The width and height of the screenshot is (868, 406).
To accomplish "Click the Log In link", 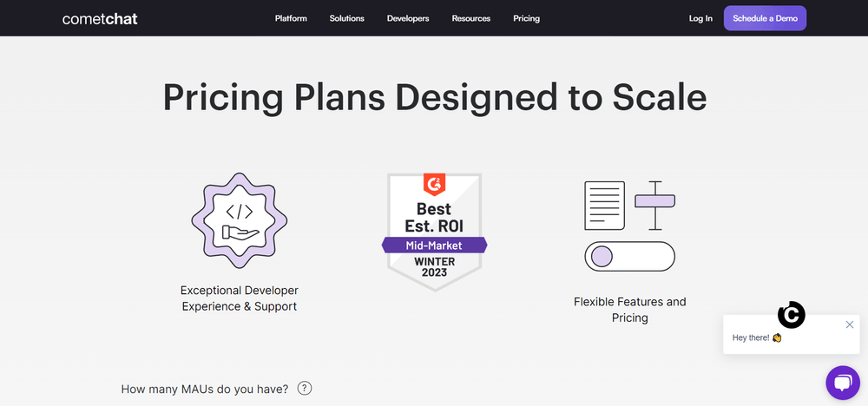I will (700, 18).
